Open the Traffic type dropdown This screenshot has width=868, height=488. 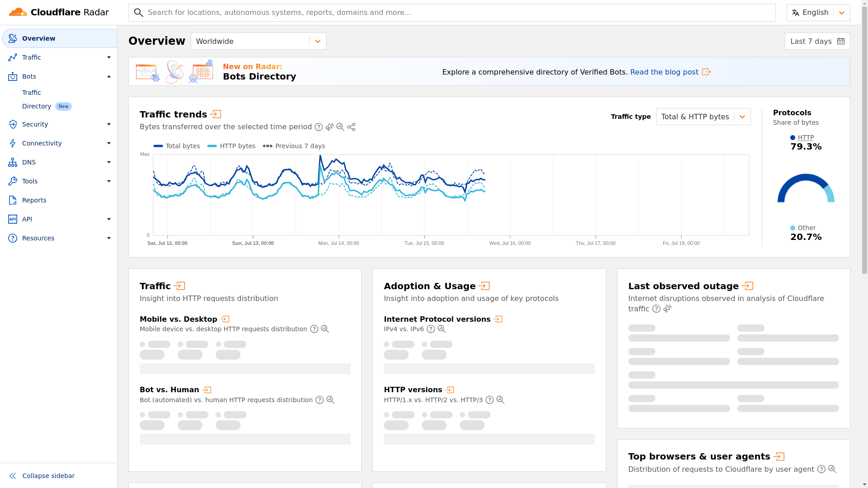click(703, 117)
